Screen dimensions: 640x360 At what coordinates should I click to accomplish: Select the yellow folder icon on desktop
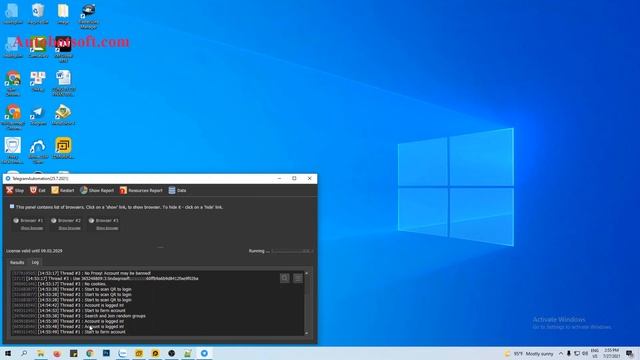(x=63, y=14)
